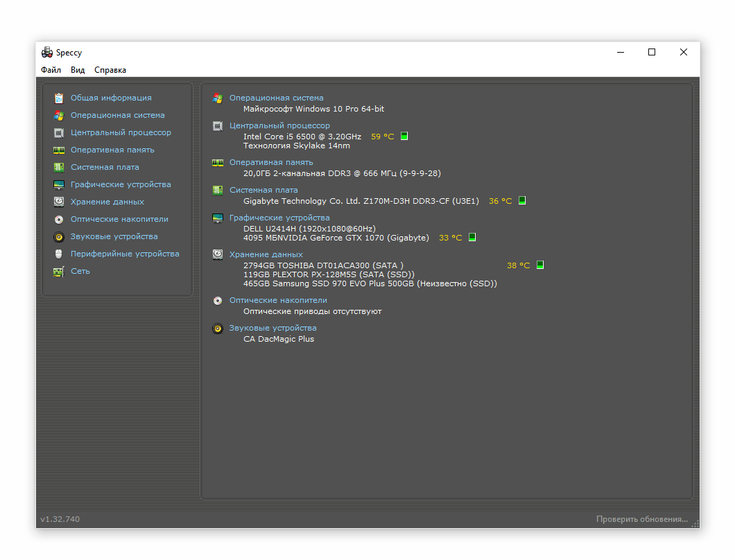Screen dimensions: 735x560
Task: Click the motherboard temperature value 36 °C
Action: (x=500, y=201)
